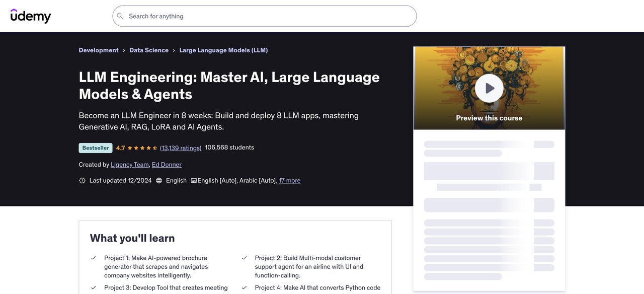Click the What you'll learn heading

pyautogui.click(x=132, y=238)
